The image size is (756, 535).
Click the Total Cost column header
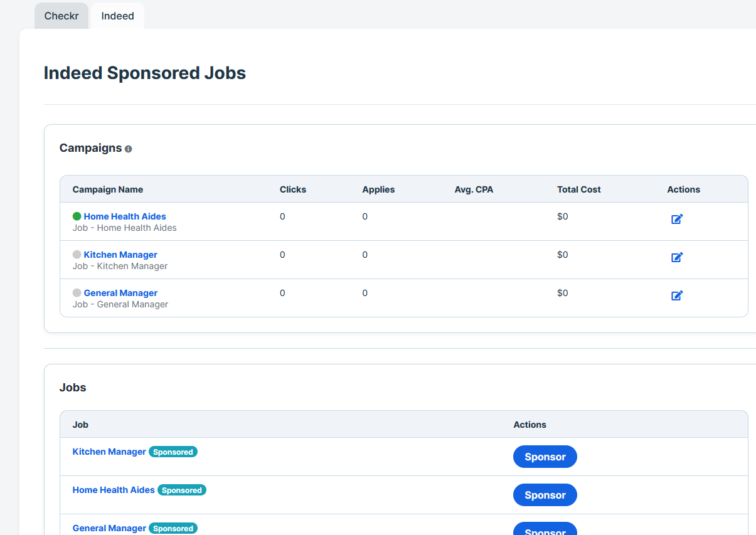point(579,189)
